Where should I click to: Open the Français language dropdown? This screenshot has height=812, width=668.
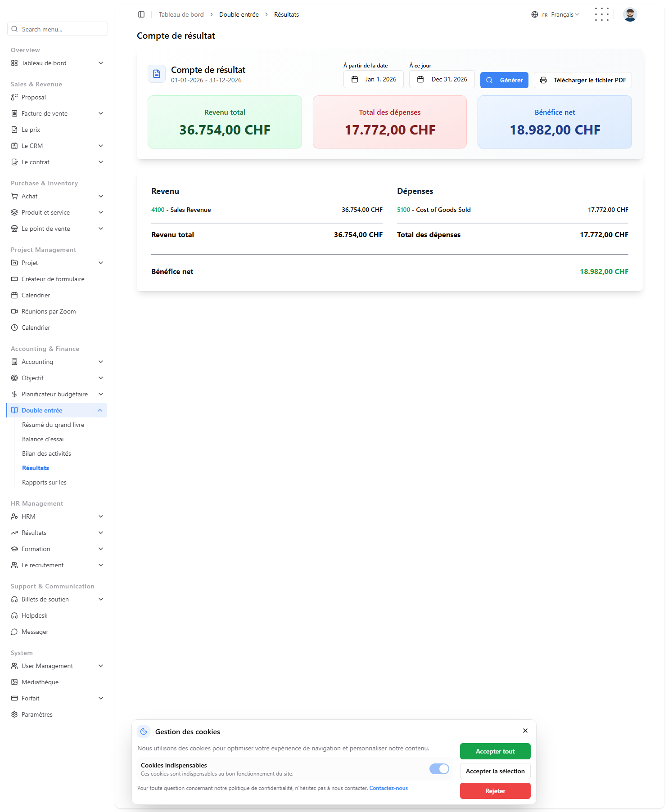coord(556,14)
